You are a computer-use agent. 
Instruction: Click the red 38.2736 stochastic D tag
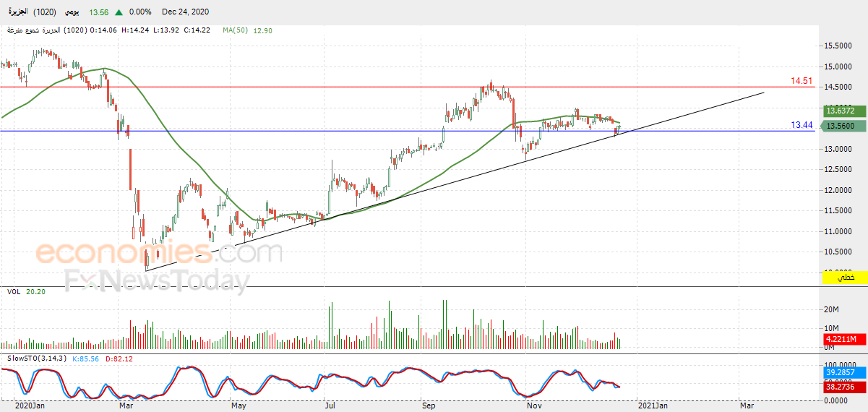point(841,387)
